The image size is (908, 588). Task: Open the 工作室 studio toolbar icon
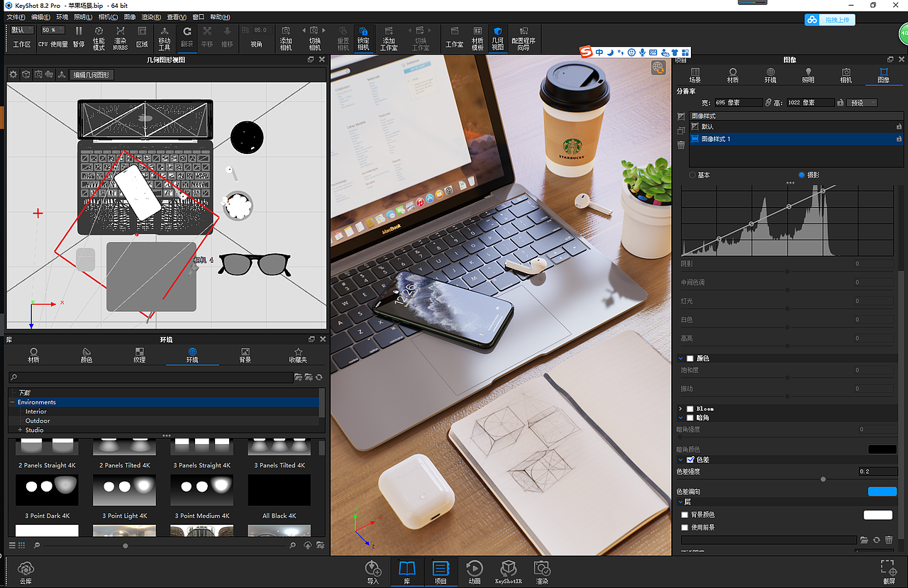pos(455,37)
